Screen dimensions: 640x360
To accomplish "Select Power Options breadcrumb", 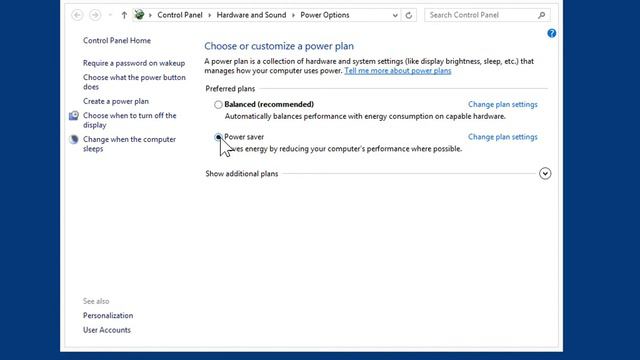I will tap(324, 15).
